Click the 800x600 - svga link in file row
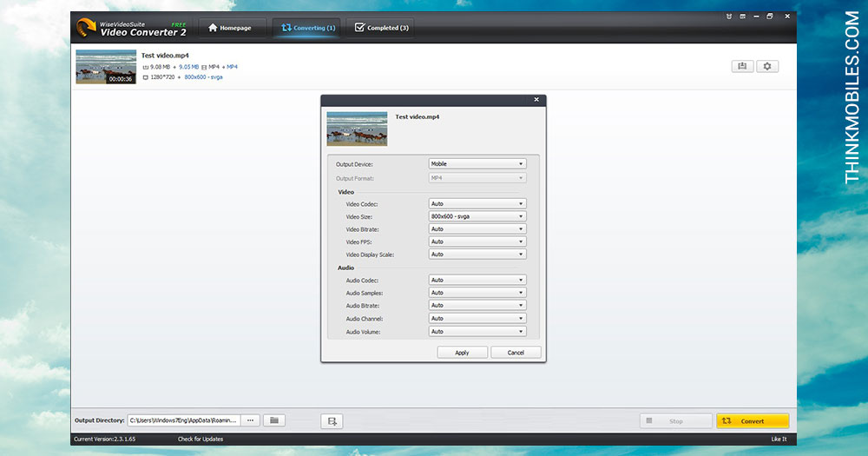The width and height of the screenshot is (868, 456). [x=203, y=77]
